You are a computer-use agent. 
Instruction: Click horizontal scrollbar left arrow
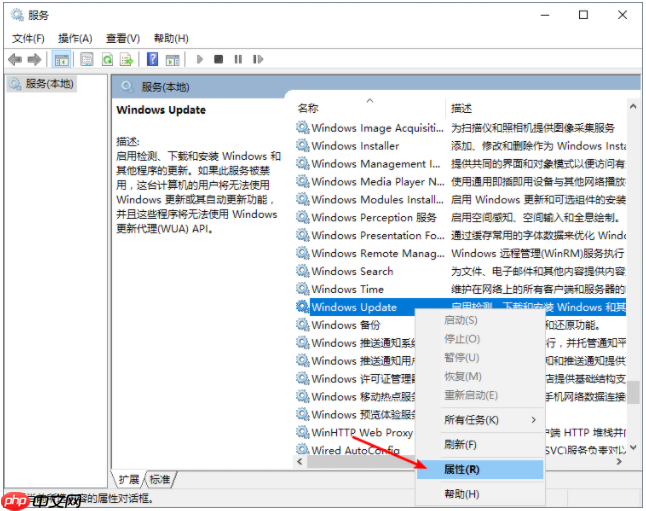point(300,462)
